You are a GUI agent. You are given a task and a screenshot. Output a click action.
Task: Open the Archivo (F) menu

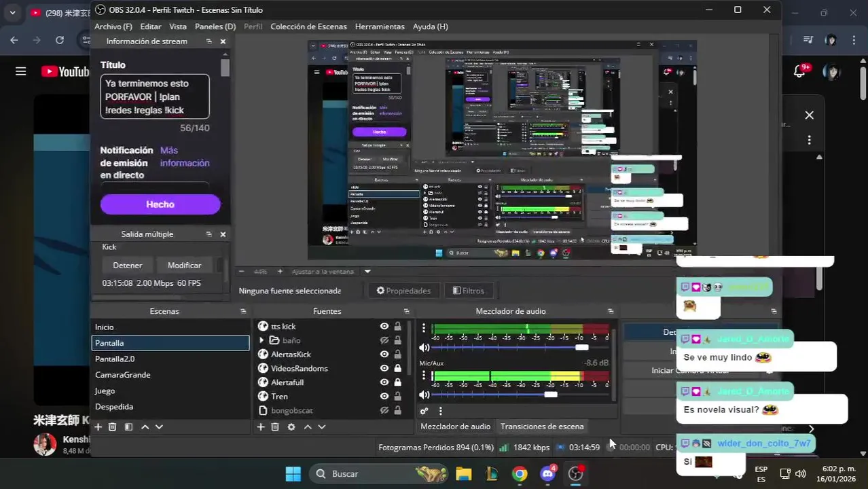pyautogui.click(x=113, y=26)
